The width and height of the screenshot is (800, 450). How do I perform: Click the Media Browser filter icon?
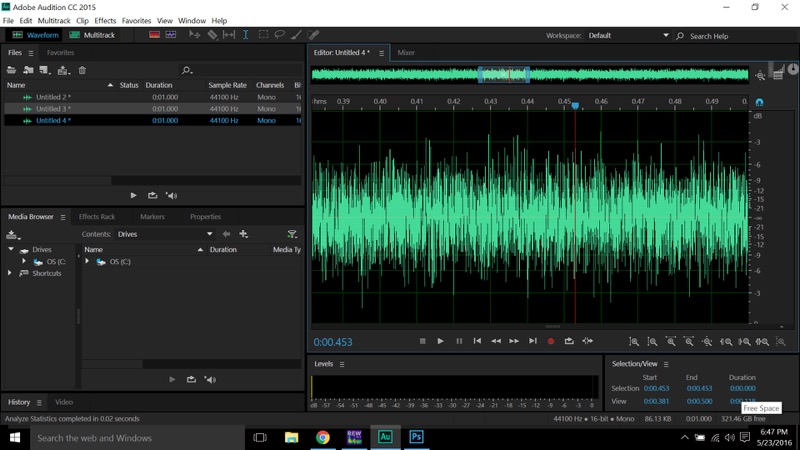[292, 234]
